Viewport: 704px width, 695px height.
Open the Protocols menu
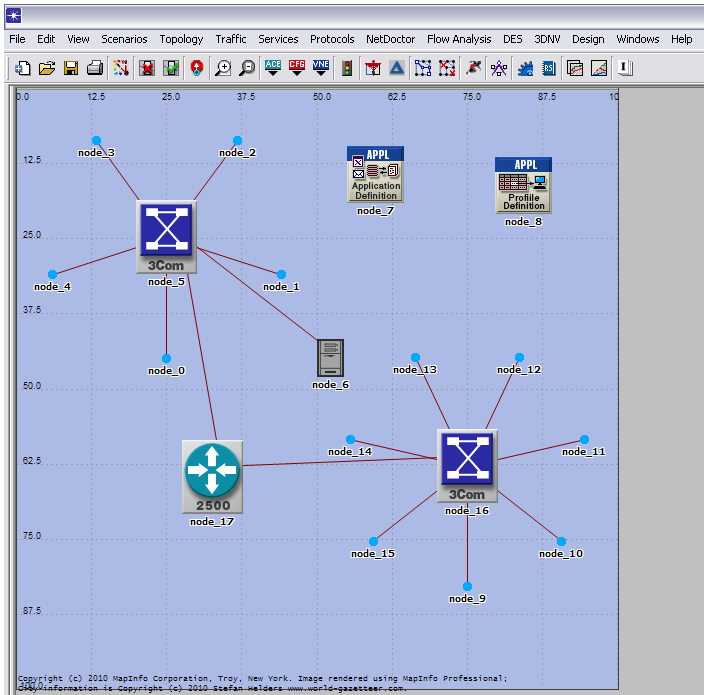point(332,39)
